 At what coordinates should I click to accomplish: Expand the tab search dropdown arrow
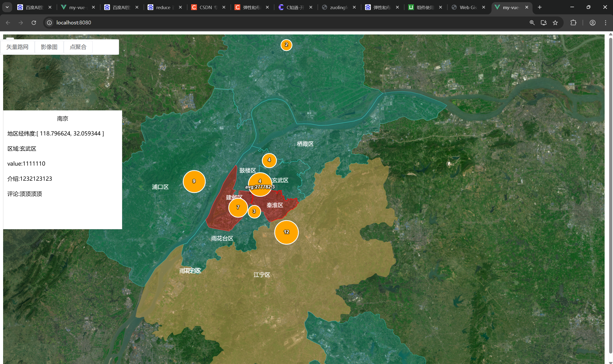click(x=7, y=7)
